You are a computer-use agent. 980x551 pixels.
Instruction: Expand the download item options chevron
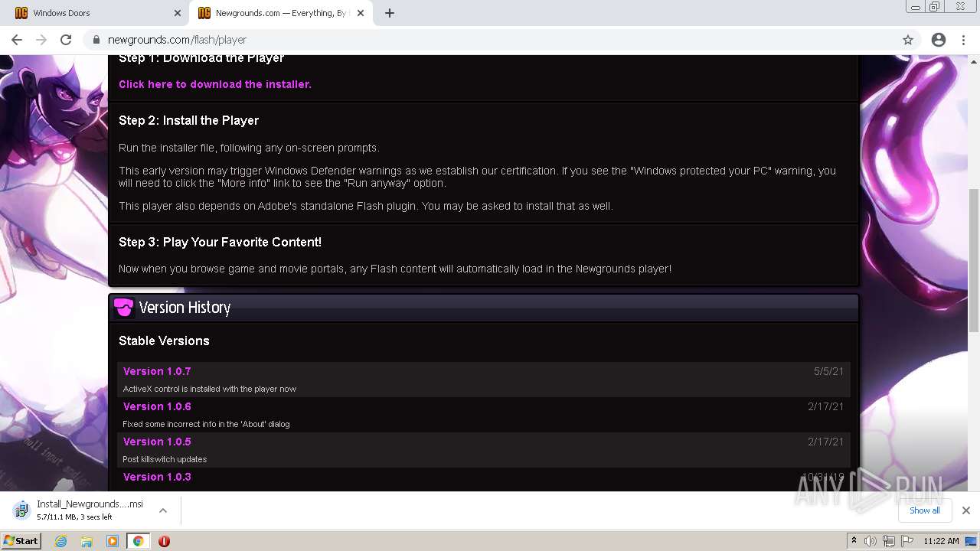coord(163,510)
